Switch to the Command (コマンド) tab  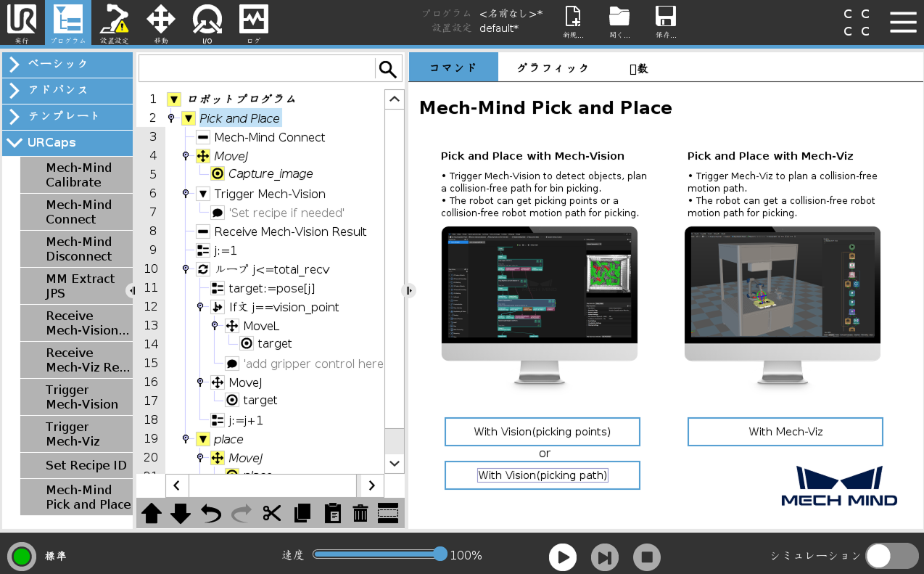453,67
